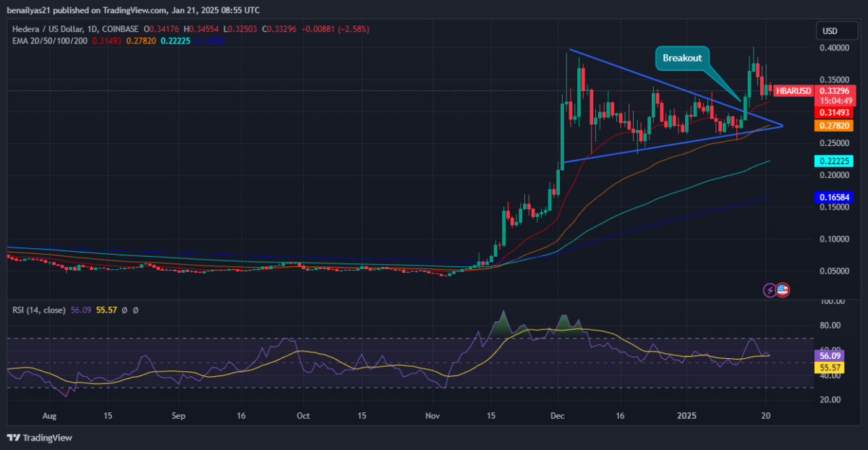Image resolution: width=868 pixels, height=450 pixels.
Task: Select the RSI (14, close) indicator label
Action: pyautogui.click(x=39, y=310)
